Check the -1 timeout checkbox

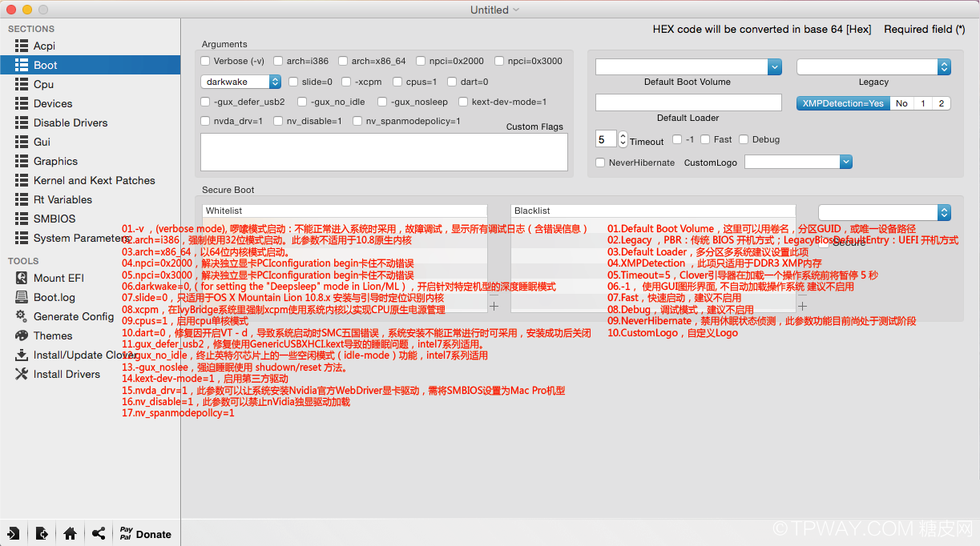677,139
